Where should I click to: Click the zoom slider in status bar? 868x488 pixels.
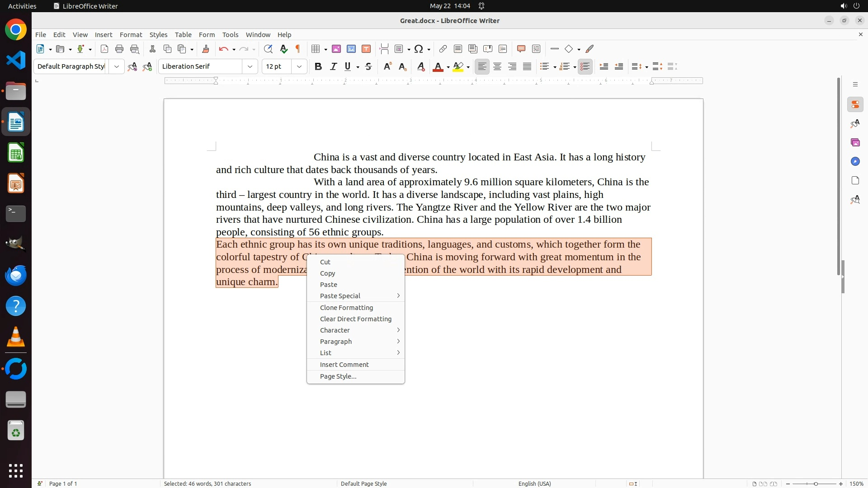816,483
